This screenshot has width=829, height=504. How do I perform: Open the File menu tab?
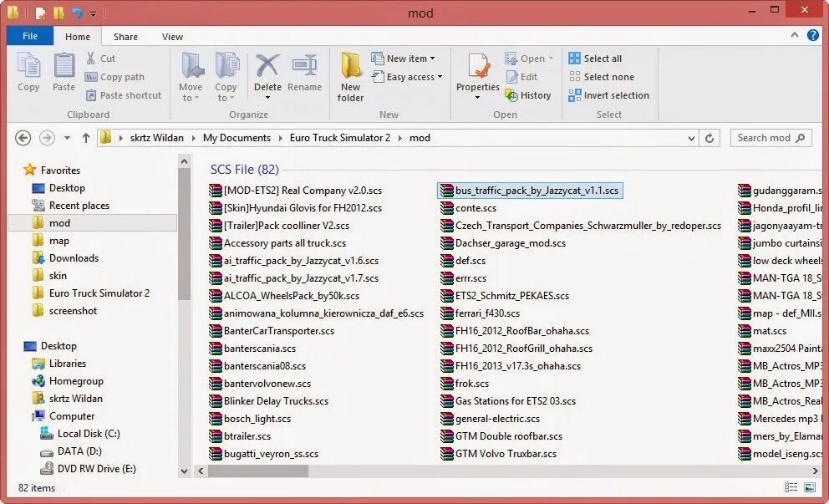(30, 36)
